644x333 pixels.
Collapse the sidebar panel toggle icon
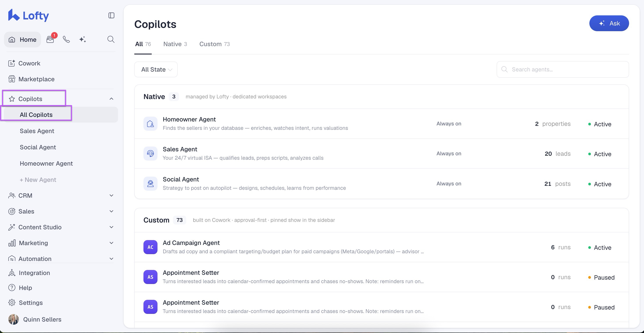point(111,16)
